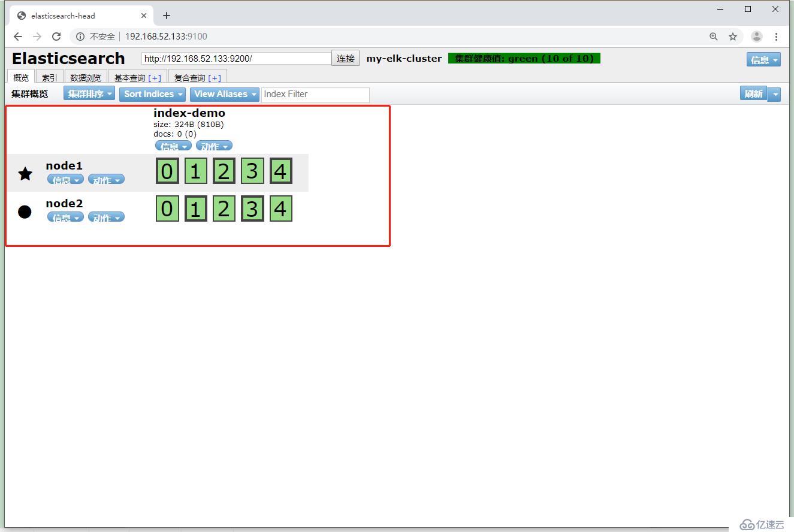
Task: Click the Index Filter input box
Action: click(315, 94)
